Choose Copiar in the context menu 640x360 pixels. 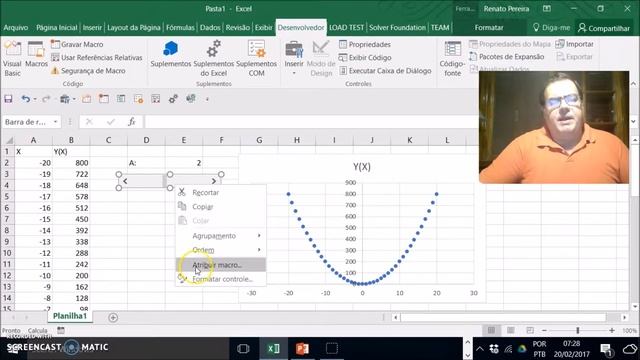pyautogui.click(x=221, y=207)
